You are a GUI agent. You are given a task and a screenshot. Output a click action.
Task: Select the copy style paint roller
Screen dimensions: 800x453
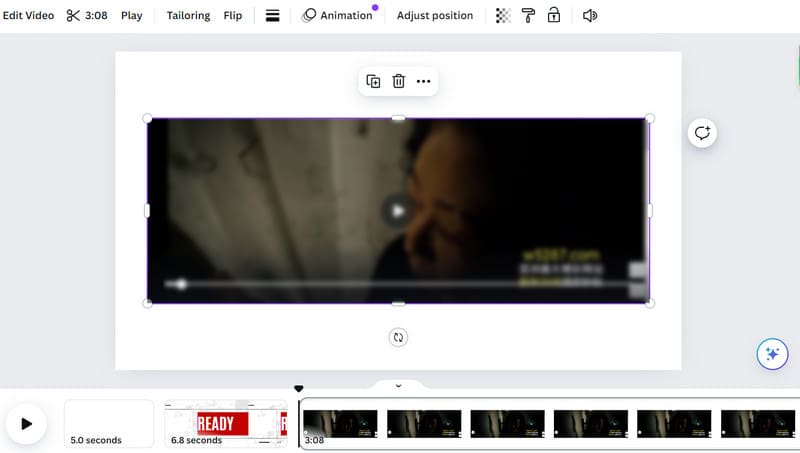click(x=528, y=16)
